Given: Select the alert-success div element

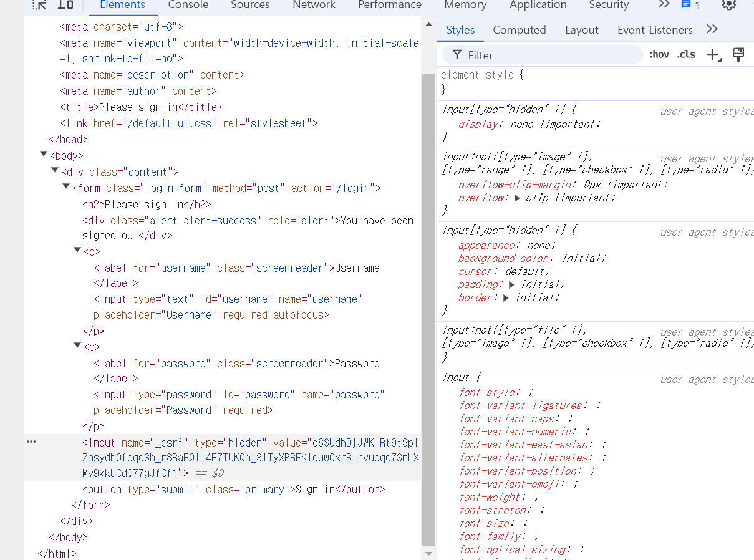Looking at the screenshot, I should [x=248, y=228].
